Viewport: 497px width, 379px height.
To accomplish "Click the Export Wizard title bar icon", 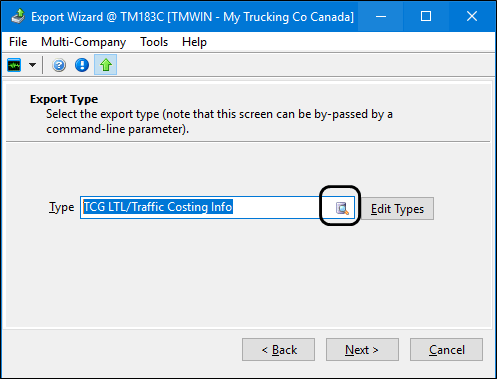I will point(18,16).
